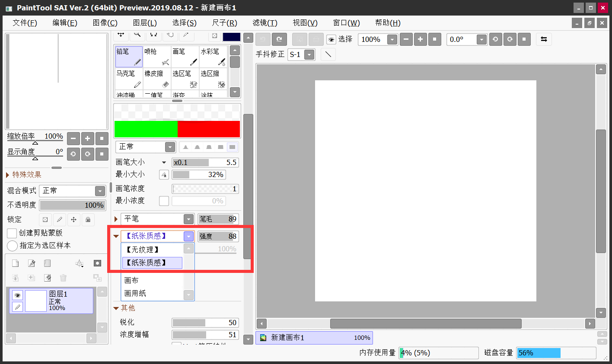Image resolution: width=612 pixels, height=364 pixels.
Task: Rotate canvas clockwise next to 0.0°
Action: click(x=510, y=39)
